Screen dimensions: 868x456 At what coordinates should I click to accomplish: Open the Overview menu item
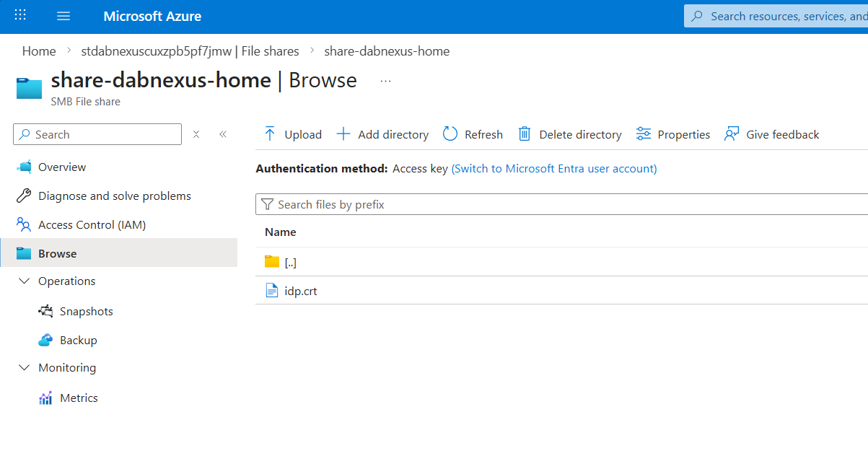click(62, 167)
